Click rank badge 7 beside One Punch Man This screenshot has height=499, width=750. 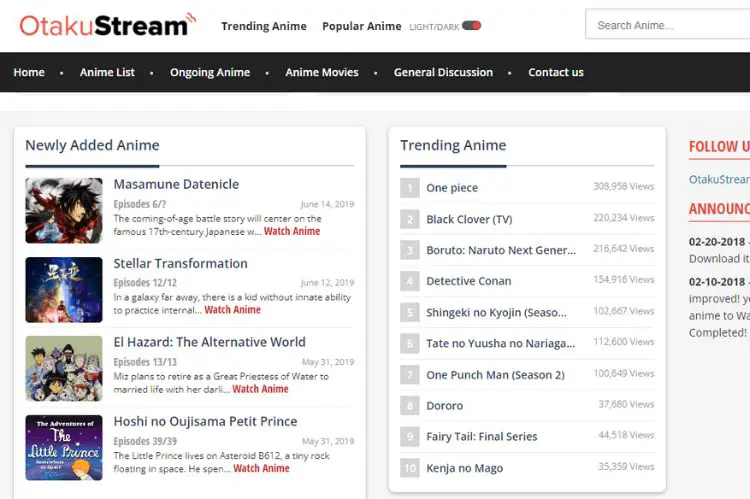(x=410, y=375)
